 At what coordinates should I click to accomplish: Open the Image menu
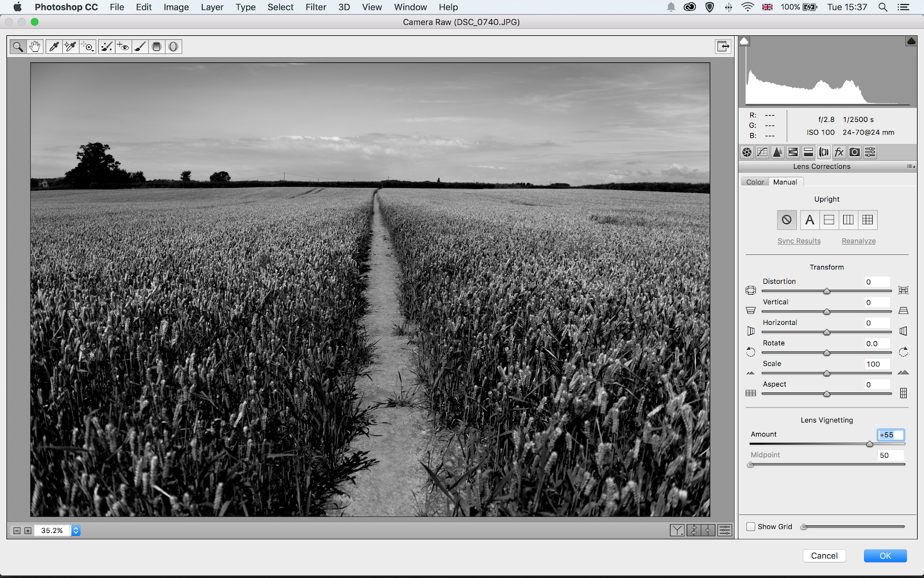pyautogui.click(x=176, y=7)
